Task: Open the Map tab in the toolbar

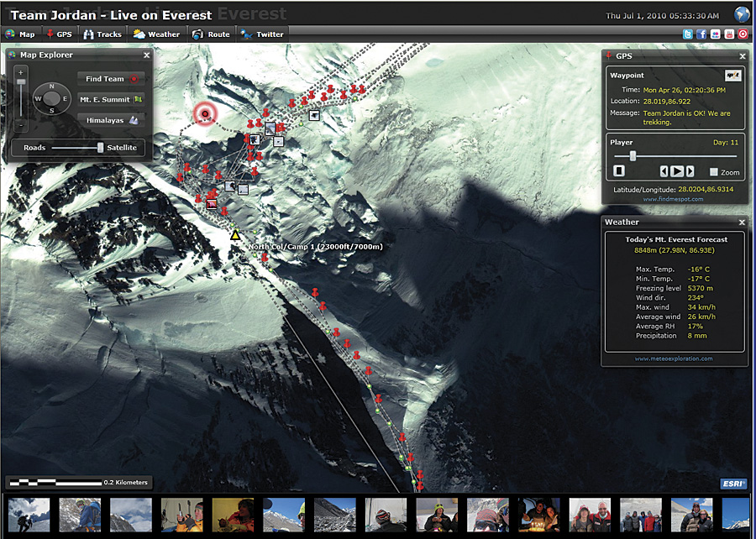Action: click(x=20, y=34)
